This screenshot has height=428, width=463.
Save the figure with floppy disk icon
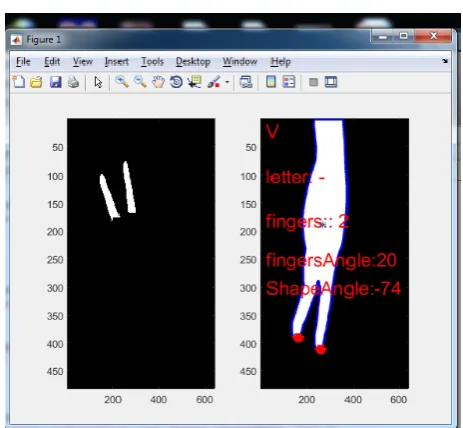[56, 82]
